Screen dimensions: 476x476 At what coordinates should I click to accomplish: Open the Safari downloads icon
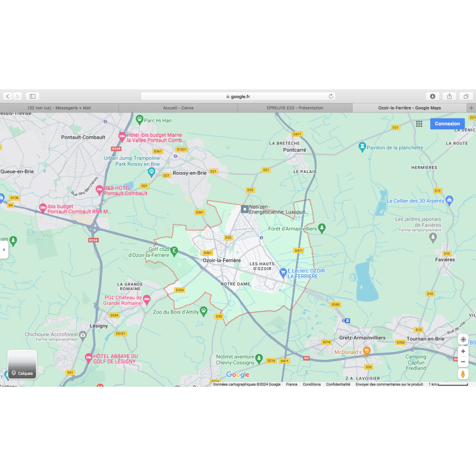coord(433,96)
